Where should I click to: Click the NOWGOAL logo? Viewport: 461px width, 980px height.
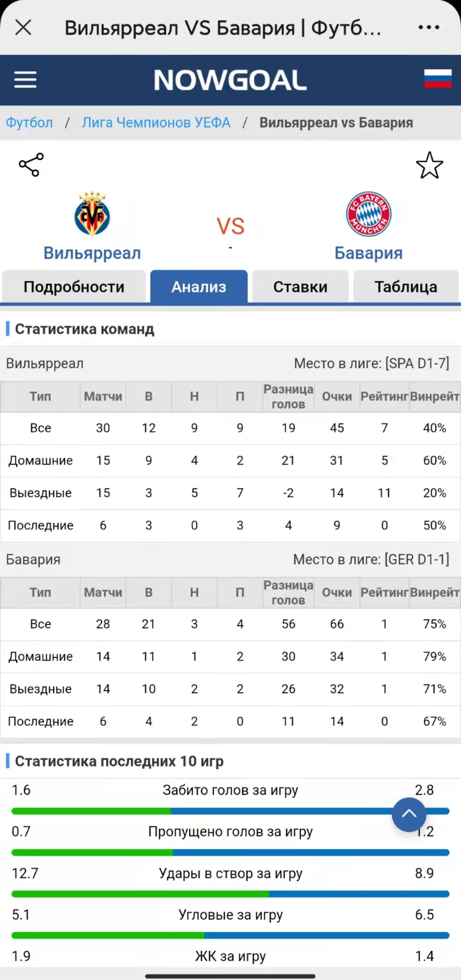pos(230,80)
